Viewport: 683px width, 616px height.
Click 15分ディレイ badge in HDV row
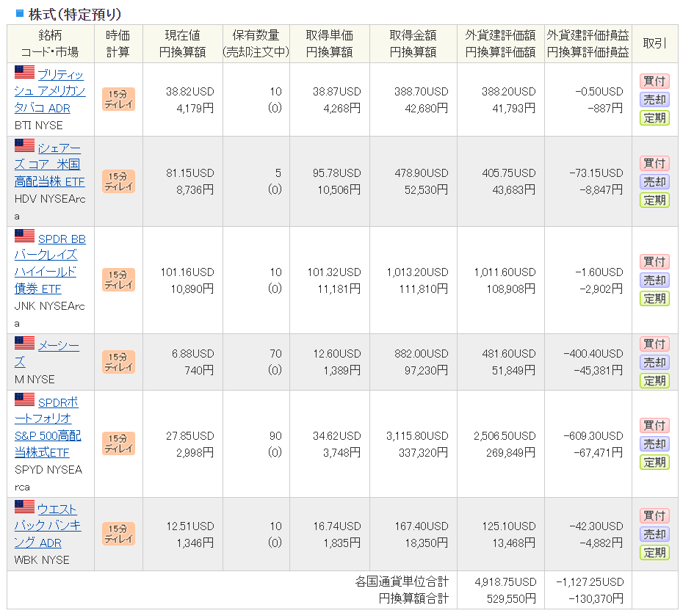pos(118,181)
